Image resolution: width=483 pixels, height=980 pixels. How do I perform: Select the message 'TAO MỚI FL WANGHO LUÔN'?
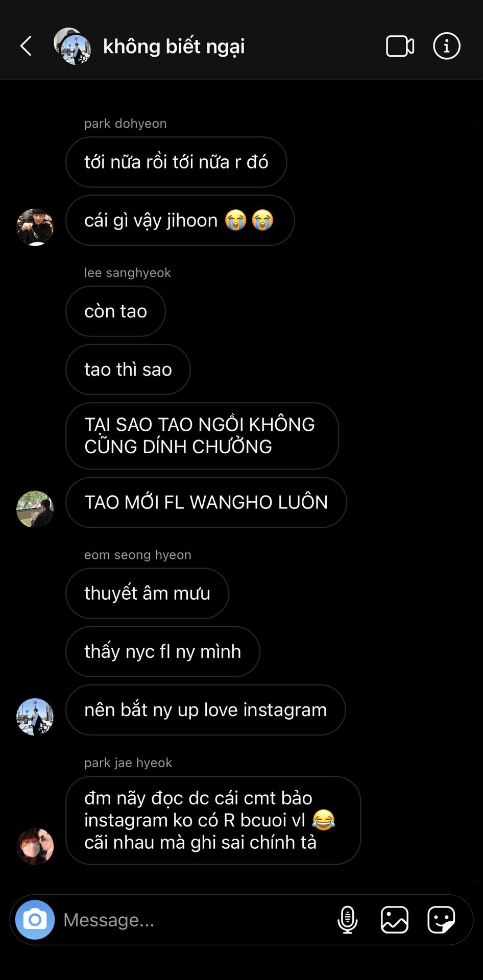(x=206, y=502)
